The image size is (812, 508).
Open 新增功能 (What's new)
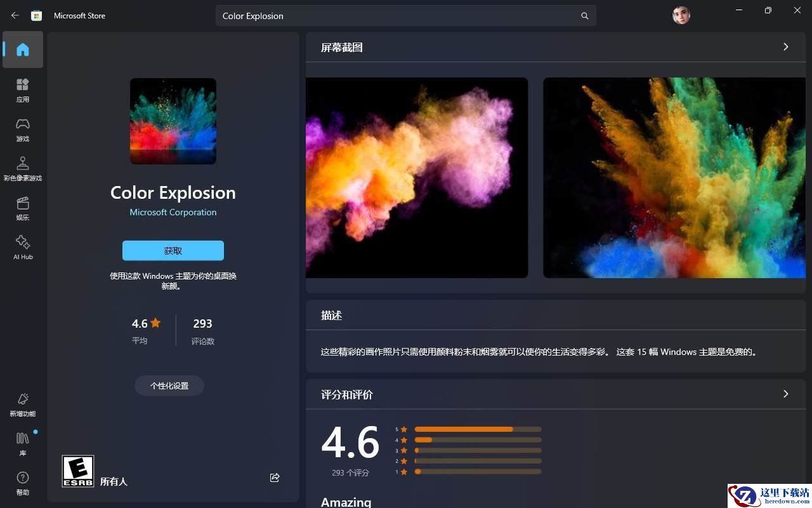point(23,404)
